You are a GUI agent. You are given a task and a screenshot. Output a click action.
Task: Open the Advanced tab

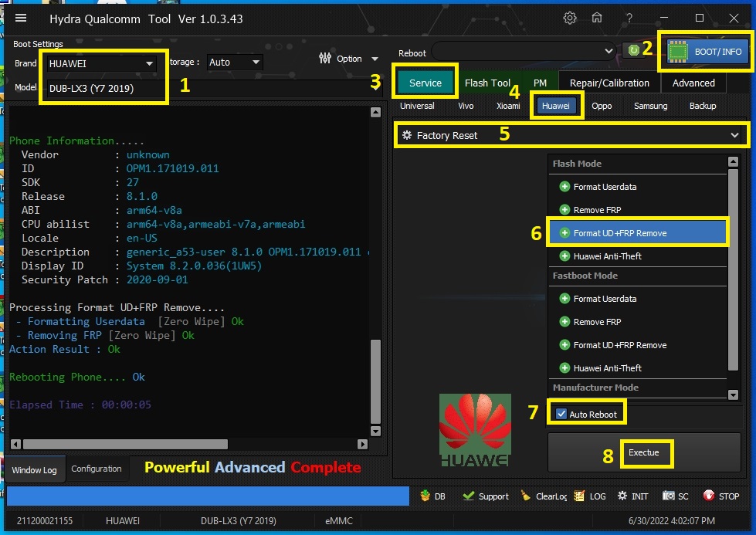pos(693,83)
